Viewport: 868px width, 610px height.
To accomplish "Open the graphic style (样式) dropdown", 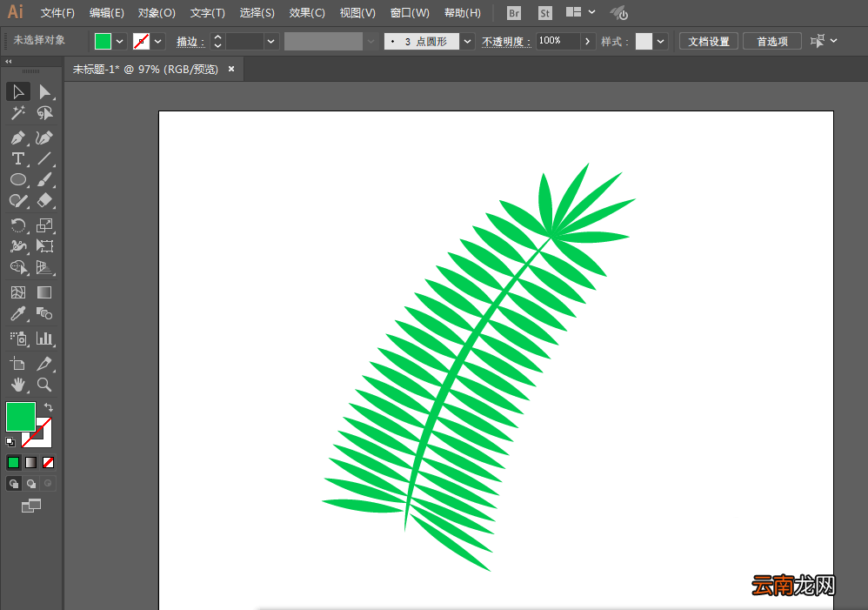I will pyautogui.click(x=660, y=41).
